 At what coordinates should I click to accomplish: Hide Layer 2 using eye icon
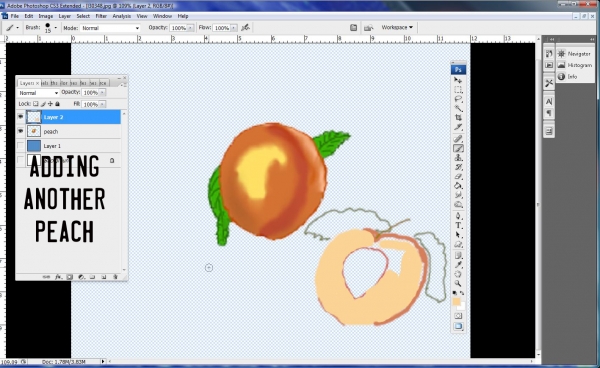pyautogui.click(x=20, y=117)
